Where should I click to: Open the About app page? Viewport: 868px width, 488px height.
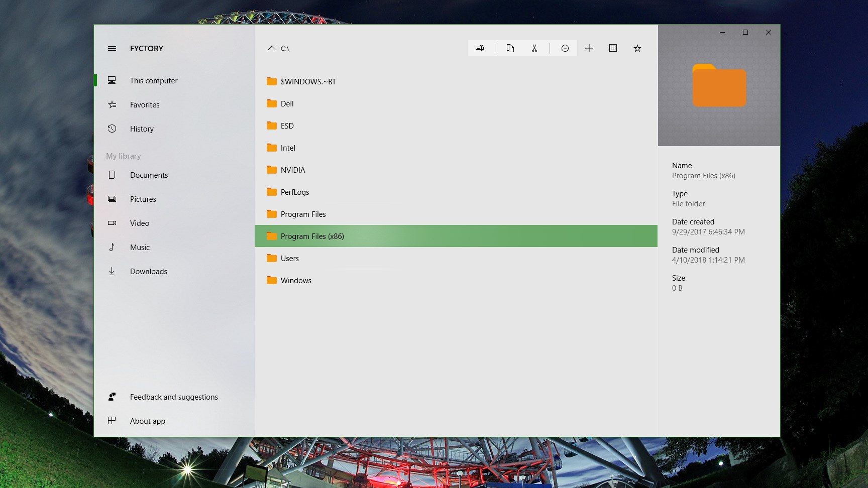(174, 421)
